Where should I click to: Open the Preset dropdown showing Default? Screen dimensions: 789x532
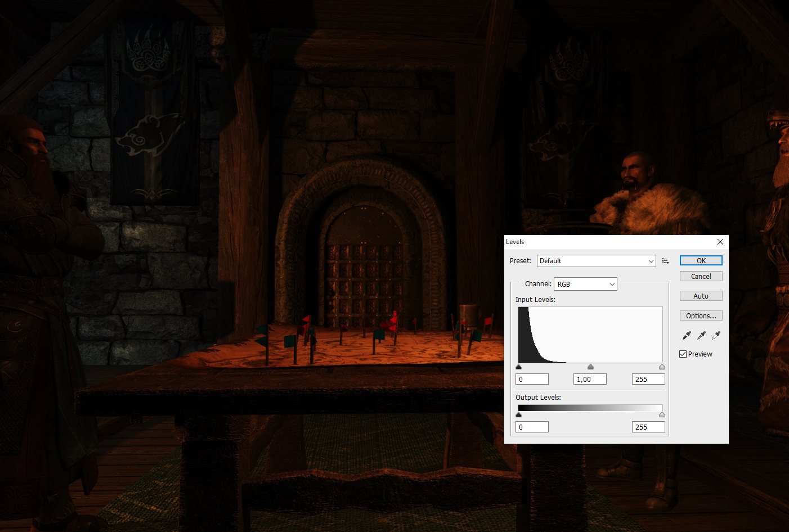(597, 261)
